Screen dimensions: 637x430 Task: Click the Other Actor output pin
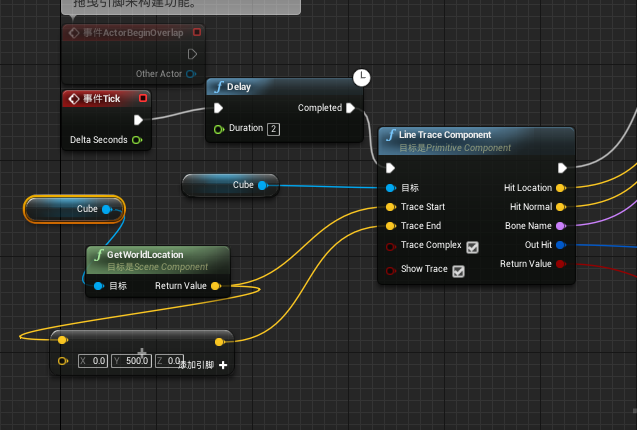pyautogui.click(x=190, y=74)
